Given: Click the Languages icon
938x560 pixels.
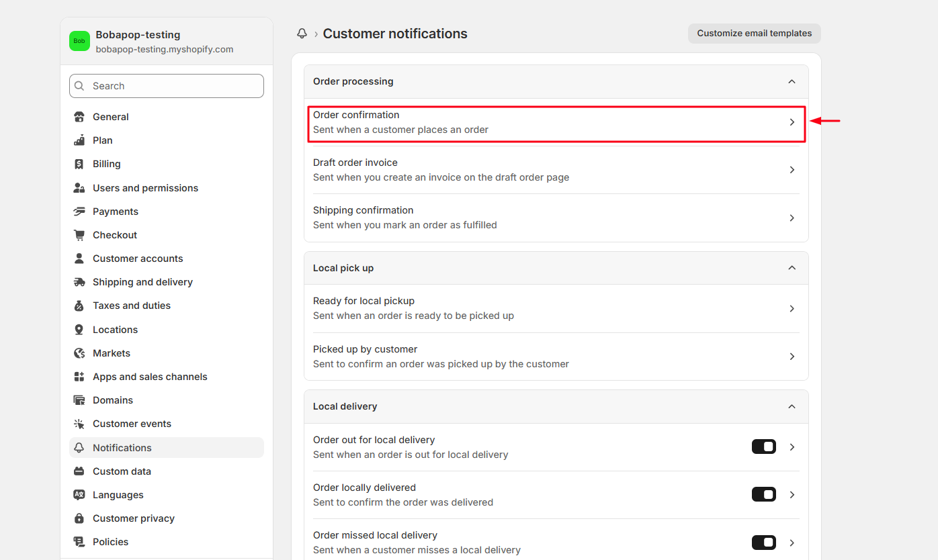Looking at the screenshot, I should (79, 495).
